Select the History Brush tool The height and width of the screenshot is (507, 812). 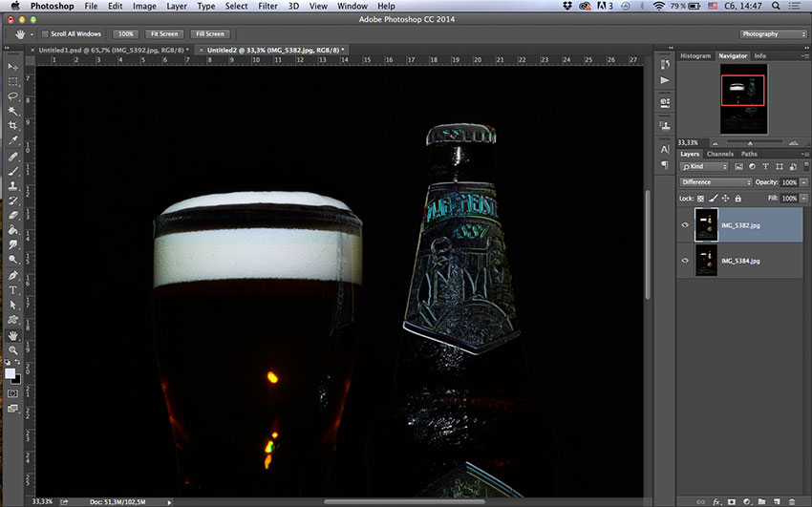pyautogui.click(x=13, y=201)
